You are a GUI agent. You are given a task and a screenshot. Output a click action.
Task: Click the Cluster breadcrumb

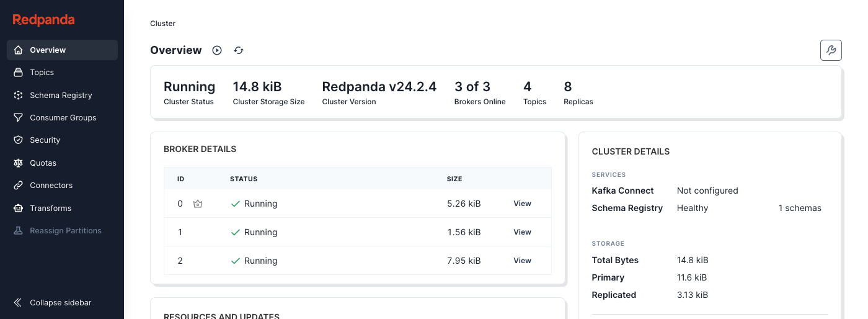coord(162,24)
